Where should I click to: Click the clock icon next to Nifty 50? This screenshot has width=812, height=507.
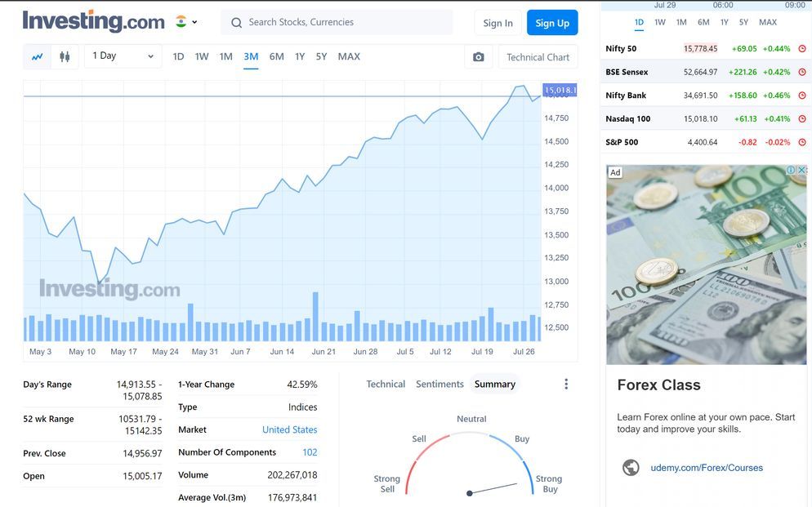802,49
